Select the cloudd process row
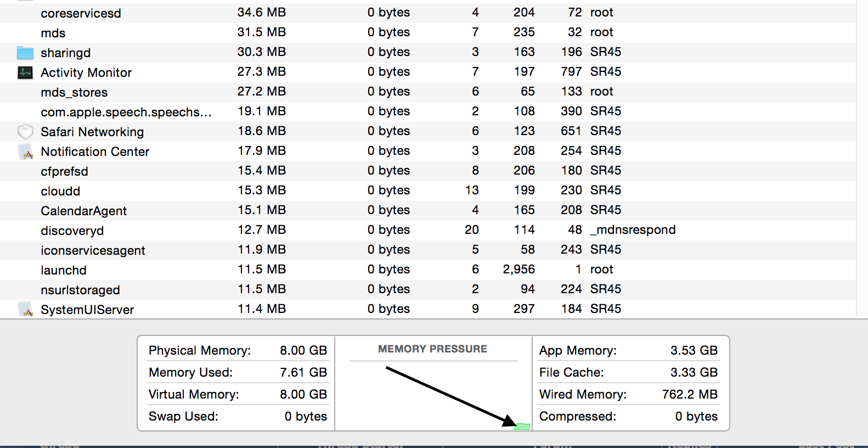Image resolution: width=868 pixels, height=448 pixels. tap(428, 191)
